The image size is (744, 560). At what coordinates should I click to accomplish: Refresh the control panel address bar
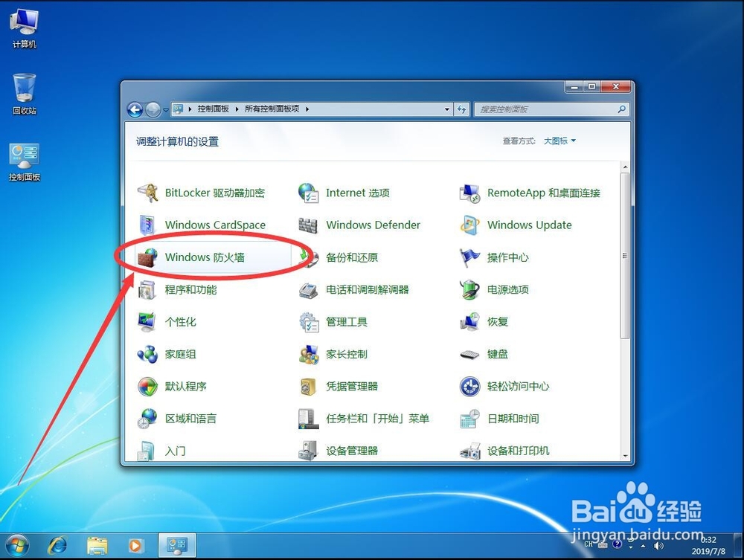(x=462, y=109)
